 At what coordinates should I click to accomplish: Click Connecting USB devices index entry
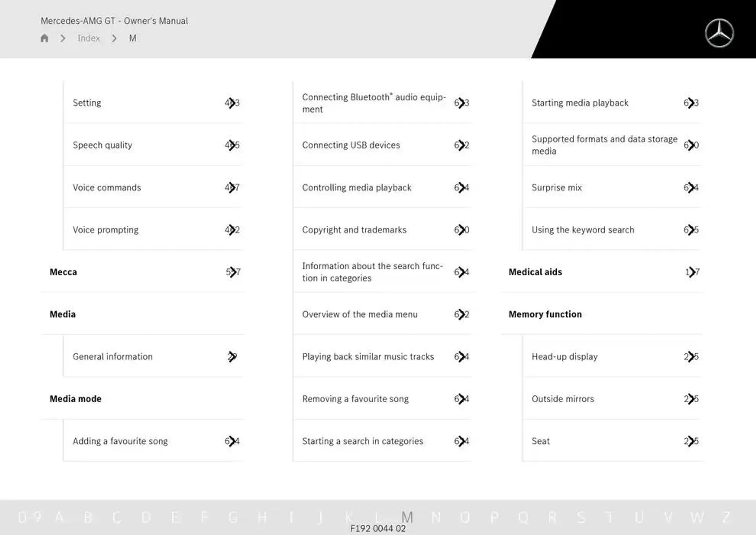pyautogui.click(x=350, y=145)
